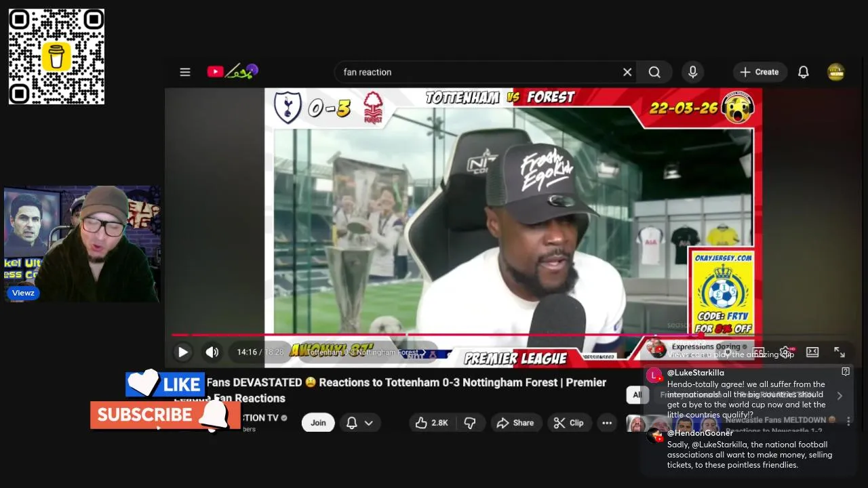Click @LukeStarkilla chat username

(x=695, y=373)
